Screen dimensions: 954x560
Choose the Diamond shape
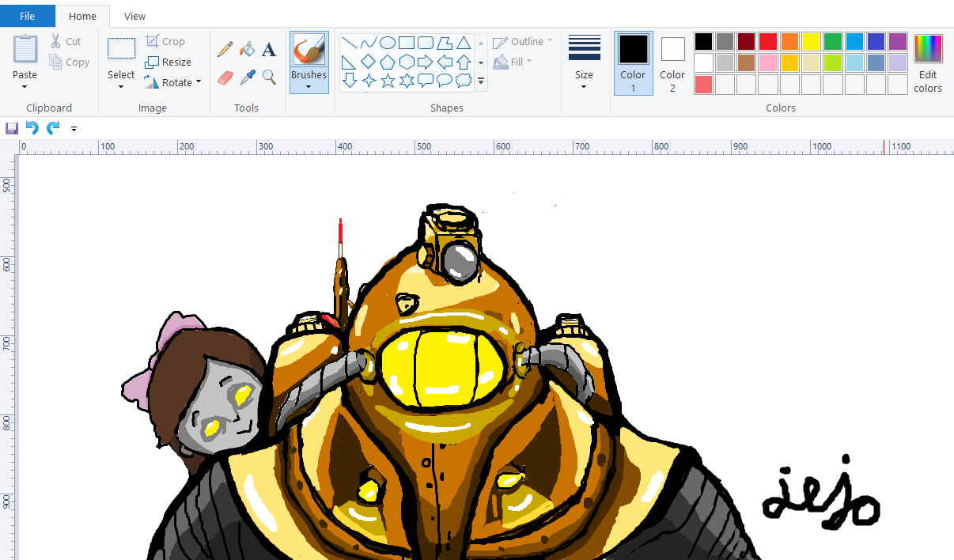(x=369, y=62)
